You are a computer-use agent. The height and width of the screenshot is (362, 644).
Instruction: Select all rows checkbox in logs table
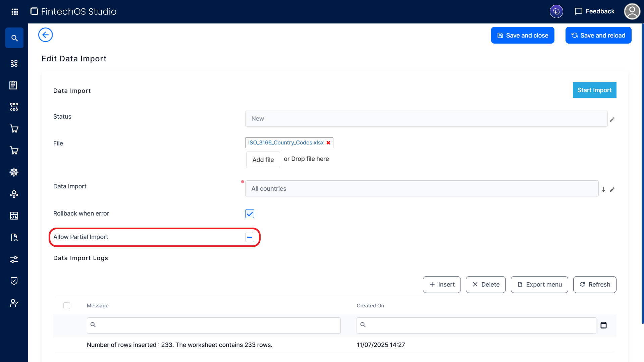pos(67,306)
